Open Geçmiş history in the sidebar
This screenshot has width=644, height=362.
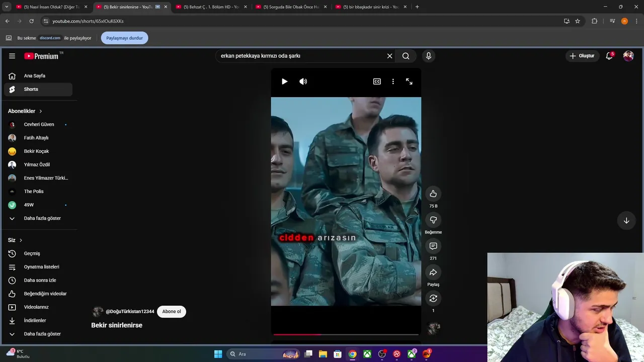tap(38, 253)
